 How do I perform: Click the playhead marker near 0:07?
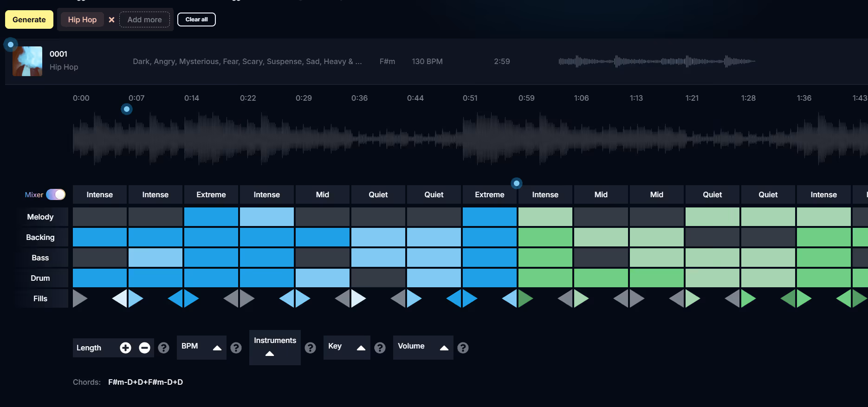pos(127,109)
